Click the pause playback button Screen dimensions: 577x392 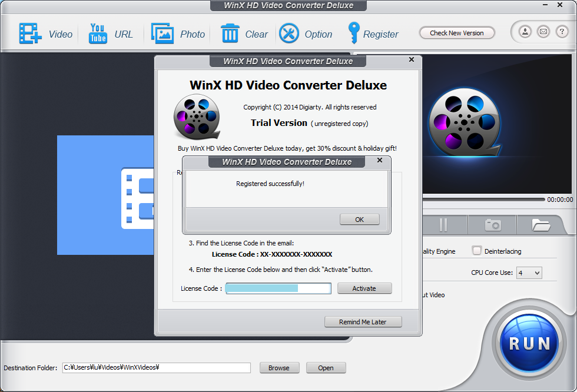coord(443,225)
